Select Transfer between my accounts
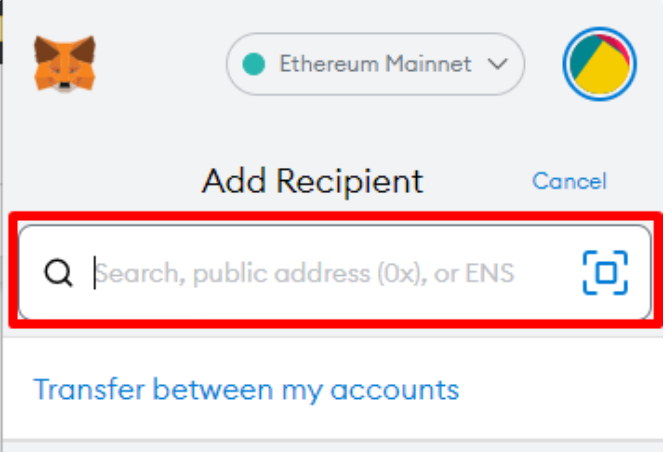666x452 pixels. tap(246, 389)
